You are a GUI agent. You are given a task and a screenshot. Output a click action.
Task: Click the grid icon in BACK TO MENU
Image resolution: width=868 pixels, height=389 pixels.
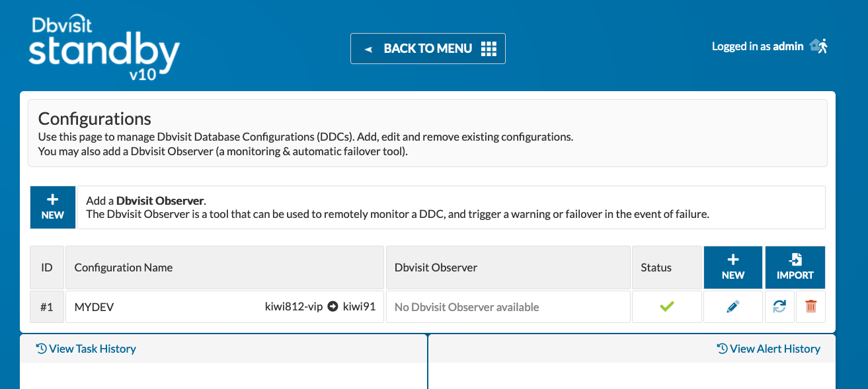click(x=489, y=48)
